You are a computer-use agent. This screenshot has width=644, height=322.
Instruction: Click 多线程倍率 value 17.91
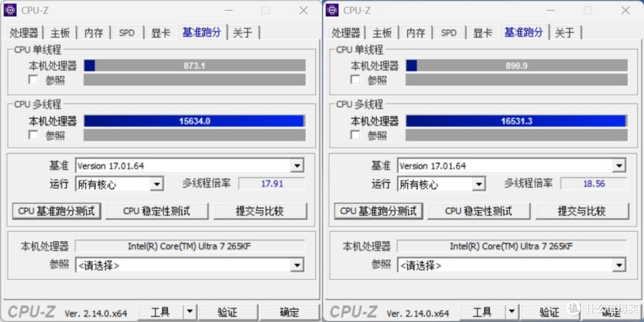(x=272, y=184)
